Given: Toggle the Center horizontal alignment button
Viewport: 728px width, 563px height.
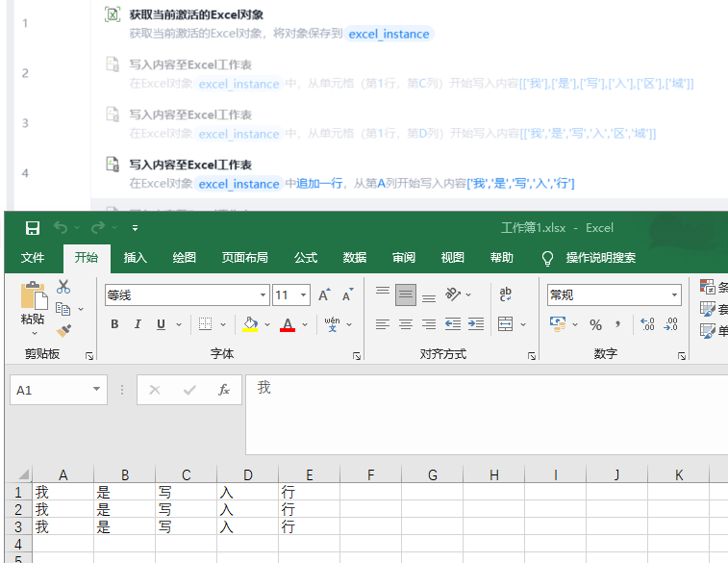Looking at the screenshot, I should 406,324.
